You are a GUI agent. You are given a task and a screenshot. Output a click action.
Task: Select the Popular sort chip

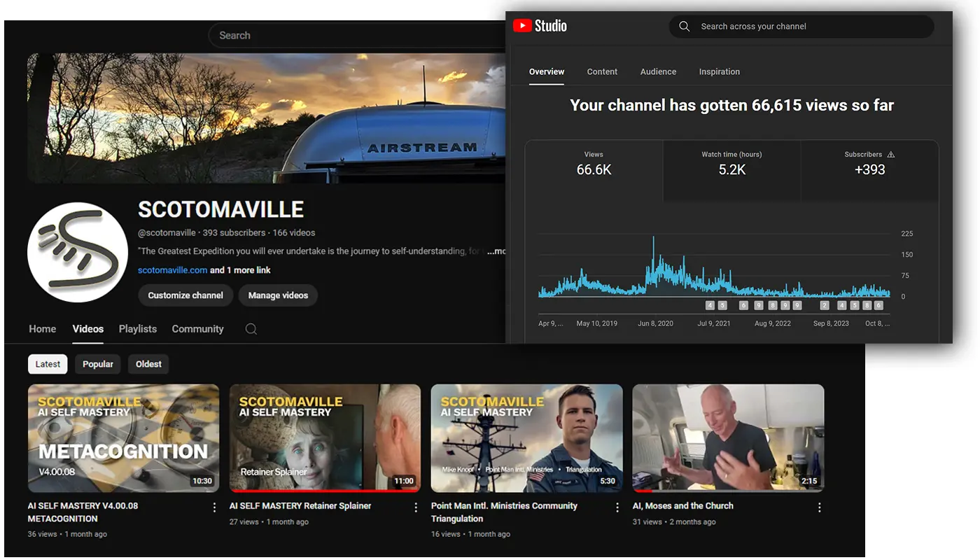pos(98,364)
